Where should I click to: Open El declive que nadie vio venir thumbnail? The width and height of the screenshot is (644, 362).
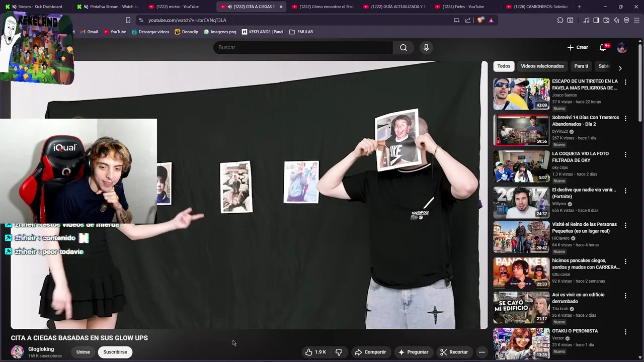(x=521, y=202)
